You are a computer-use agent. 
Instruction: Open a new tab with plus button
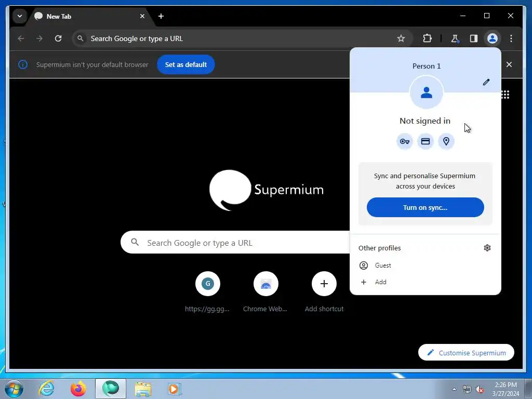(161, 16)
